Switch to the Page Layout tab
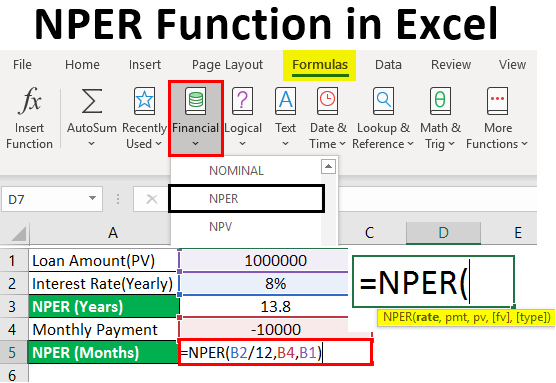This screenshot has width=556, height=383. click(227, 65)
